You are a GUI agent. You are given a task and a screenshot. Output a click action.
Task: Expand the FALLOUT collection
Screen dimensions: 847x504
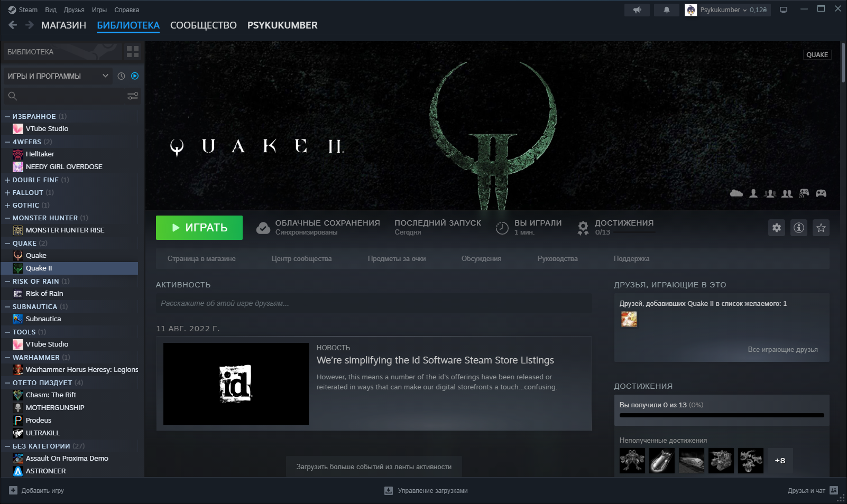(x=7, y=193)
